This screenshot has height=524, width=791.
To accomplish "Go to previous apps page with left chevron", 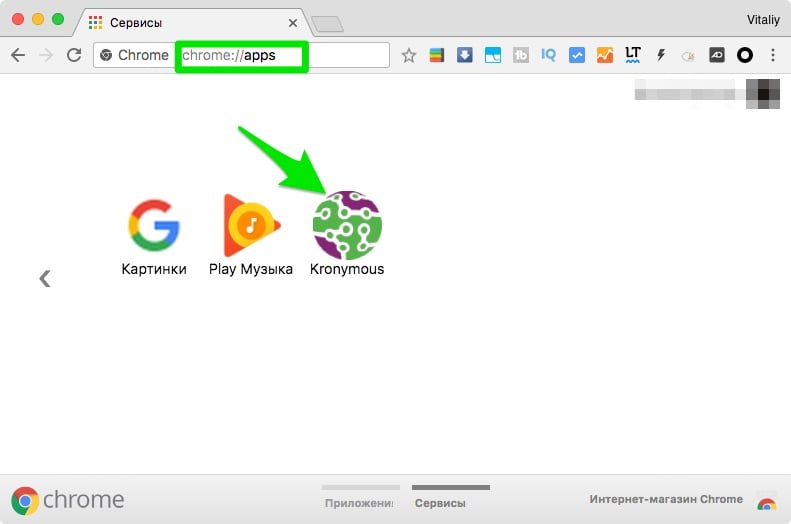I will coord(44,279).
